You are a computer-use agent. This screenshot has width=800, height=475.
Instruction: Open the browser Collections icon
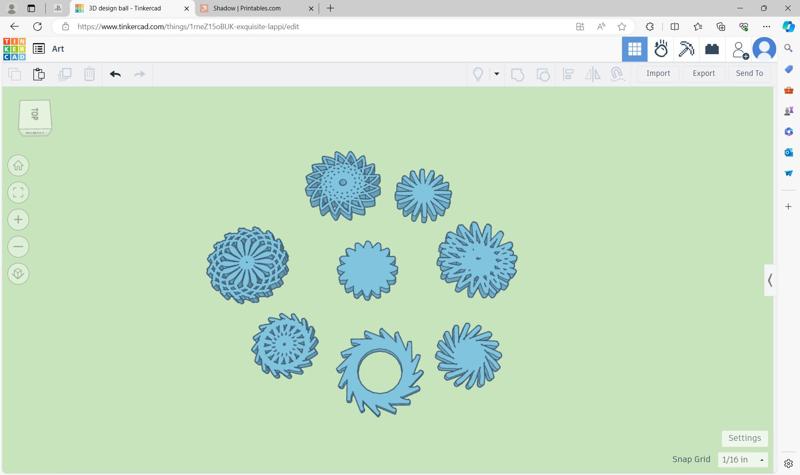720,27
